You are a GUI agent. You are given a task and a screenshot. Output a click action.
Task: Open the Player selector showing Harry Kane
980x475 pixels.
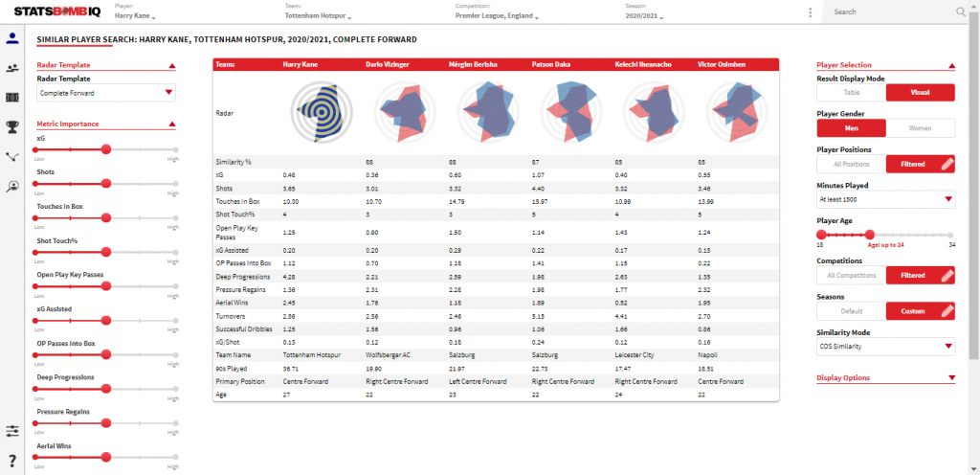(x=136, y=15)
